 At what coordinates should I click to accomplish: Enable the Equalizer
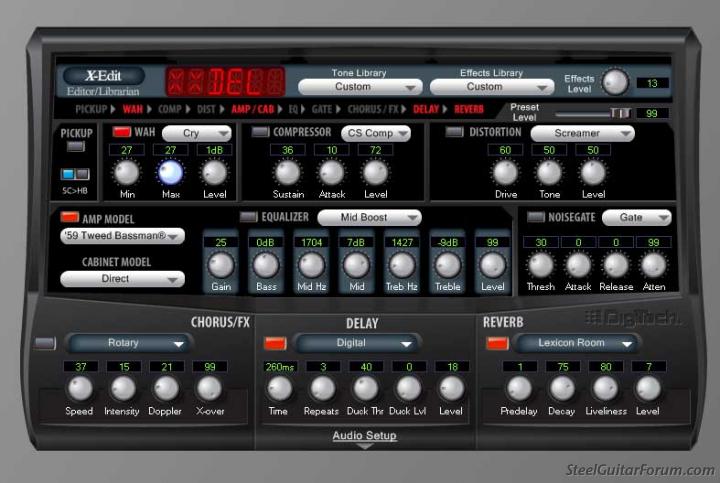249,217
